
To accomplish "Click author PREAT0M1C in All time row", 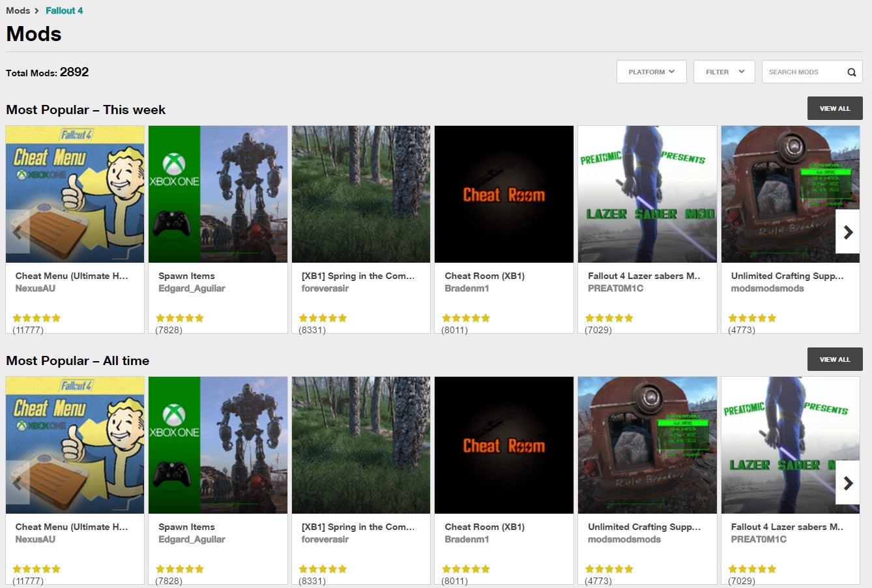I will tap(759, 539).
